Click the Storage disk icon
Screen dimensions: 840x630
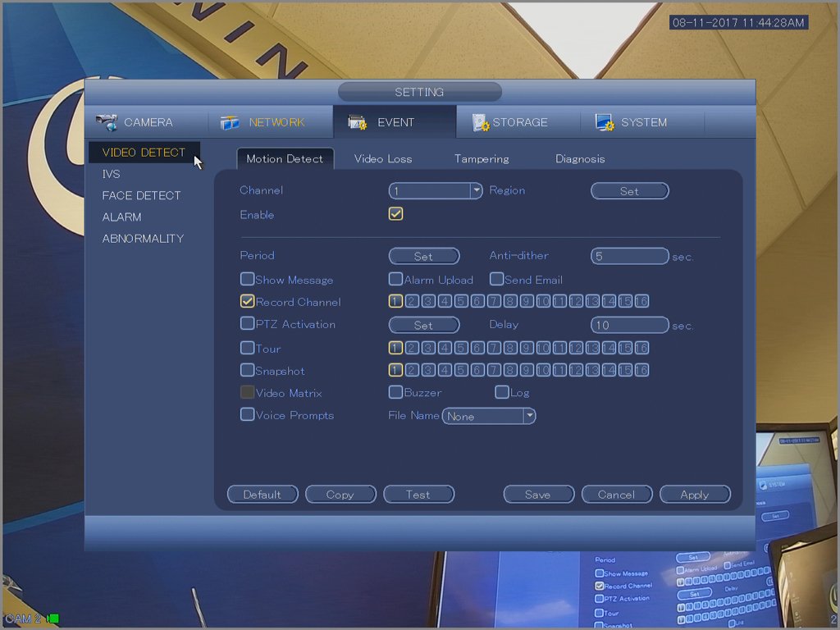pos(481,122)
